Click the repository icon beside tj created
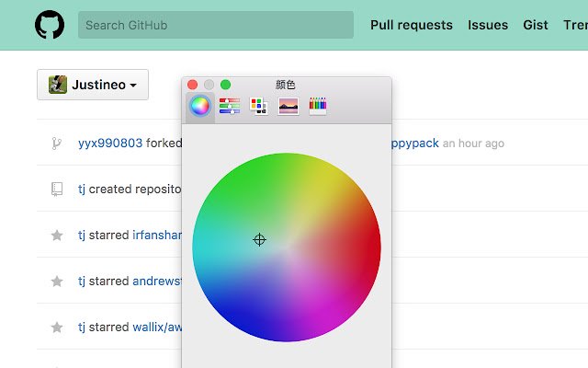Image resolution: width=588 pixels, height=368 pixels. [x=57, y=190]
